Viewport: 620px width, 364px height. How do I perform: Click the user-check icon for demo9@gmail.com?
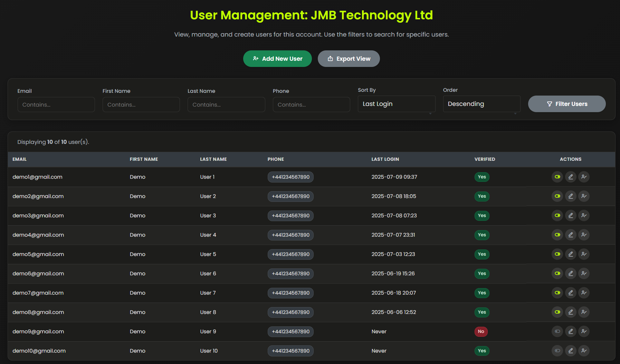pos(584,332)
